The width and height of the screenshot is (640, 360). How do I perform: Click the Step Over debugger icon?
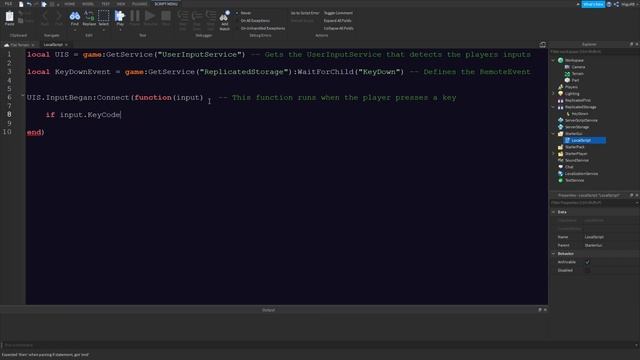pos(197,16)
